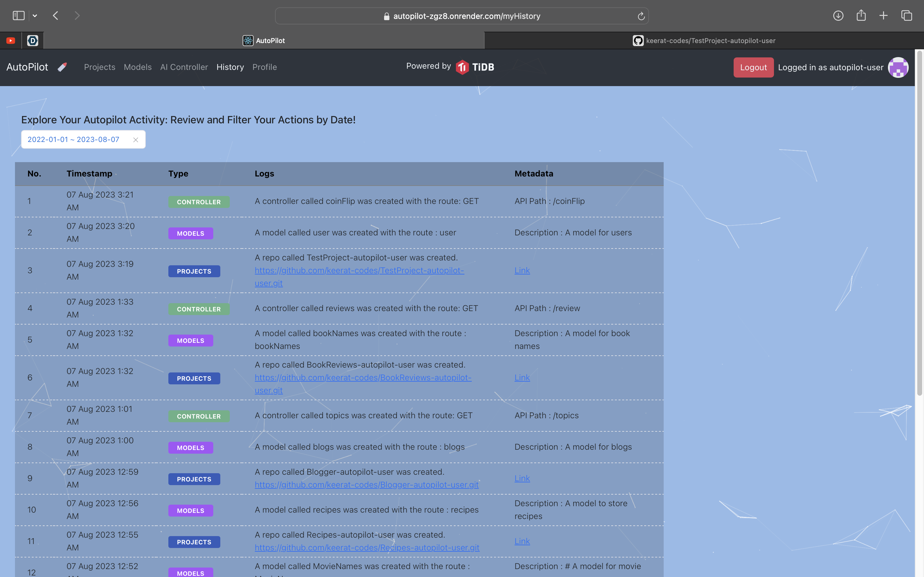Open the date range picker field

pos(73,140)
